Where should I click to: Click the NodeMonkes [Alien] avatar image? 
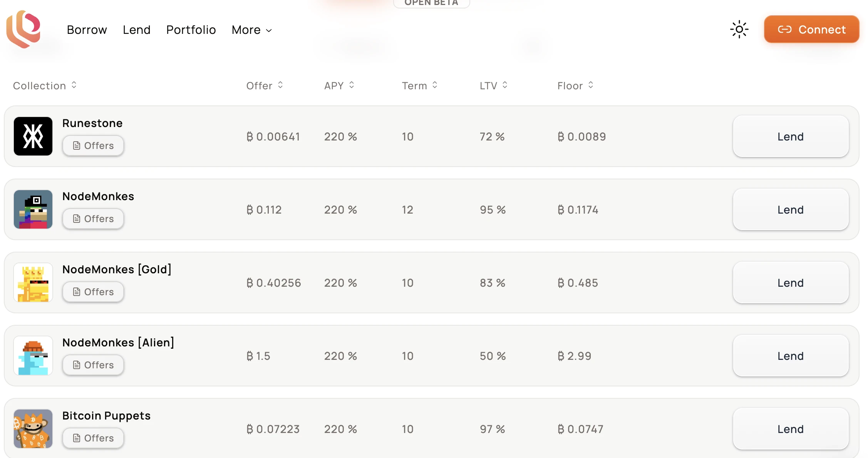click(x=33, y=356)
